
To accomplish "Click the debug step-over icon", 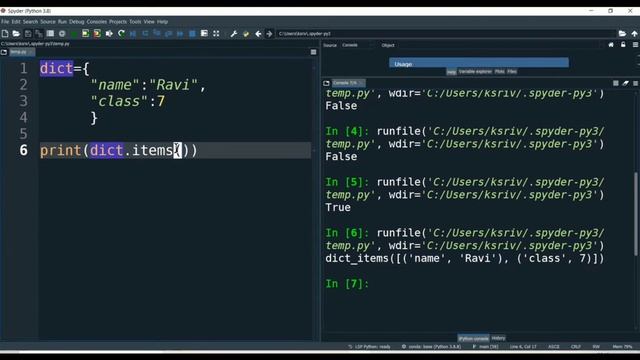I will coord(145,33).
